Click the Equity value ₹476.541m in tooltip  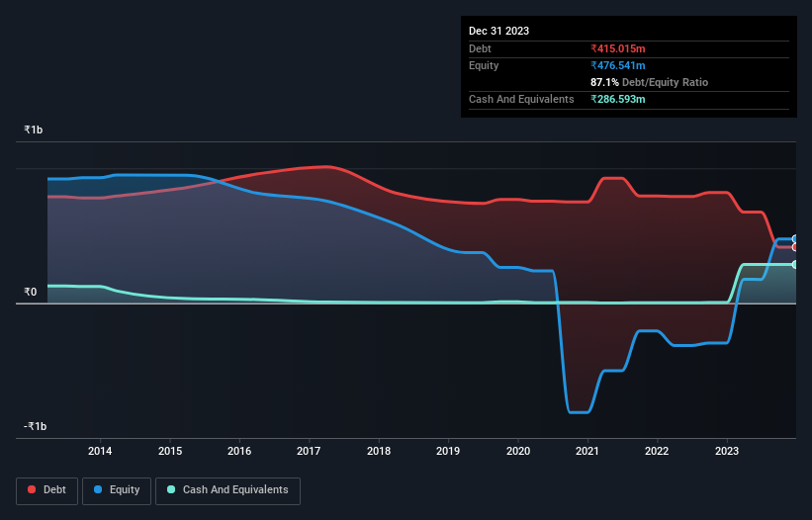click(x=618, y=65)
